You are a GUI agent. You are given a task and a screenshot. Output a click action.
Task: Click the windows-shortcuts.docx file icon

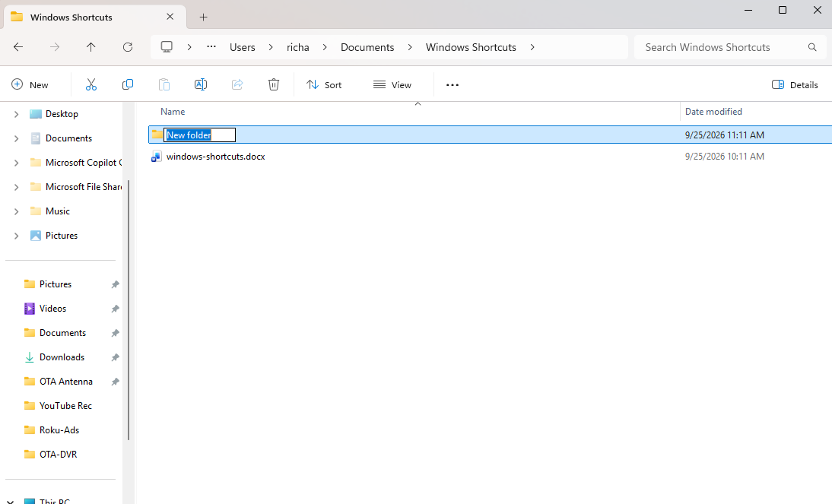point(157,156)
